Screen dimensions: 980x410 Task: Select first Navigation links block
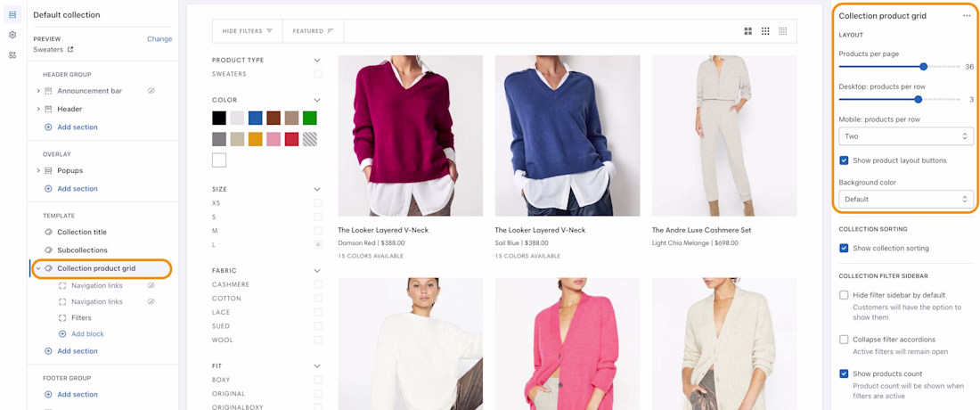[97, 285]
